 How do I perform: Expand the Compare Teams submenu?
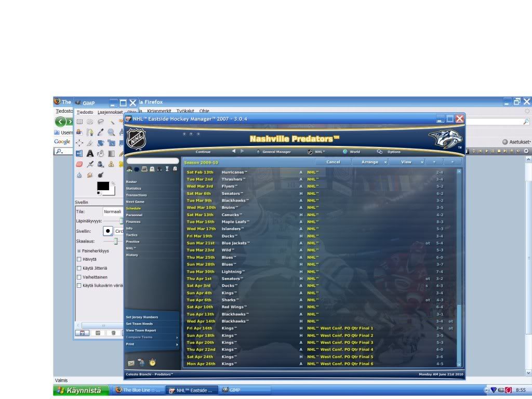177,338
